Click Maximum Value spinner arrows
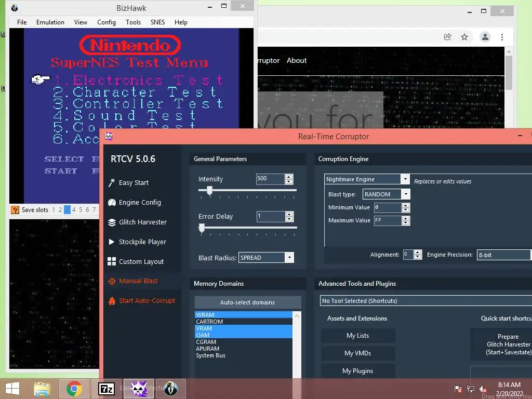Screen dimensions: 532x399 406,220
